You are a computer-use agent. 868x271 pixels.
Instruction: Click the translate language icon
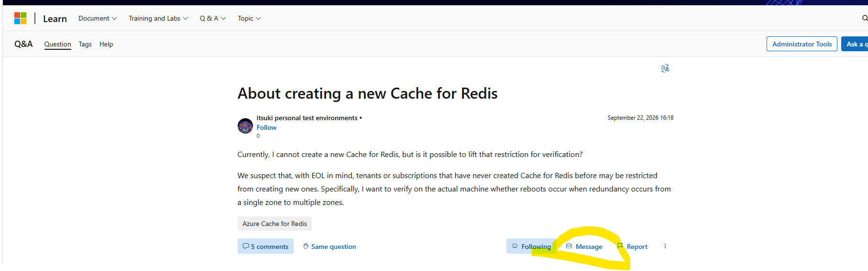click(x=665, y=68)
